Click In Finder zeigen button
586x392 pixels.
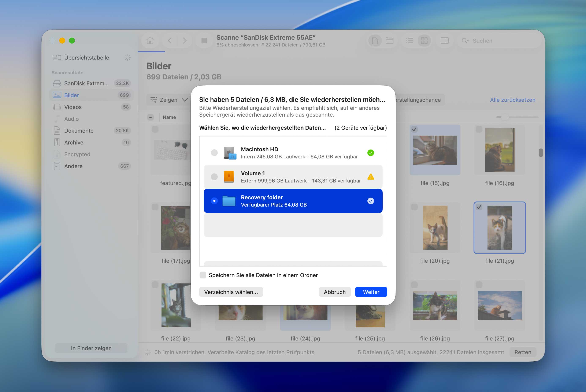click(x=91, y=348)
